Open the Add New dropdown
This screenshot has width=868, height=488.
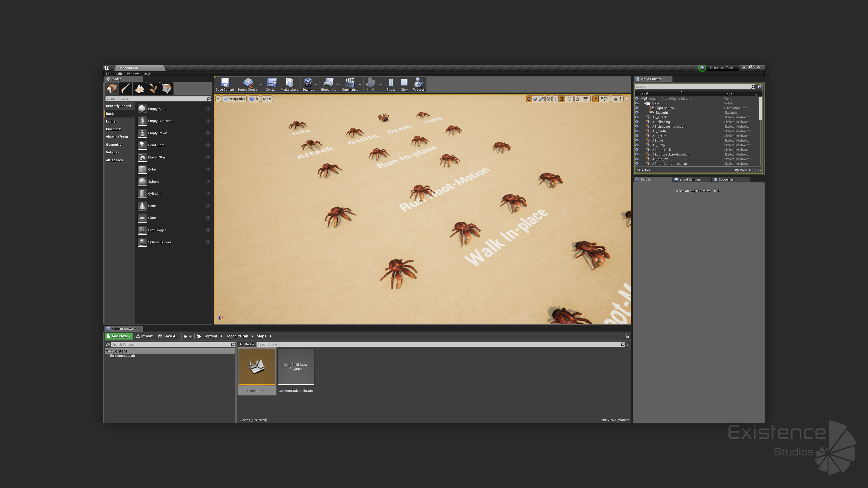119,336
